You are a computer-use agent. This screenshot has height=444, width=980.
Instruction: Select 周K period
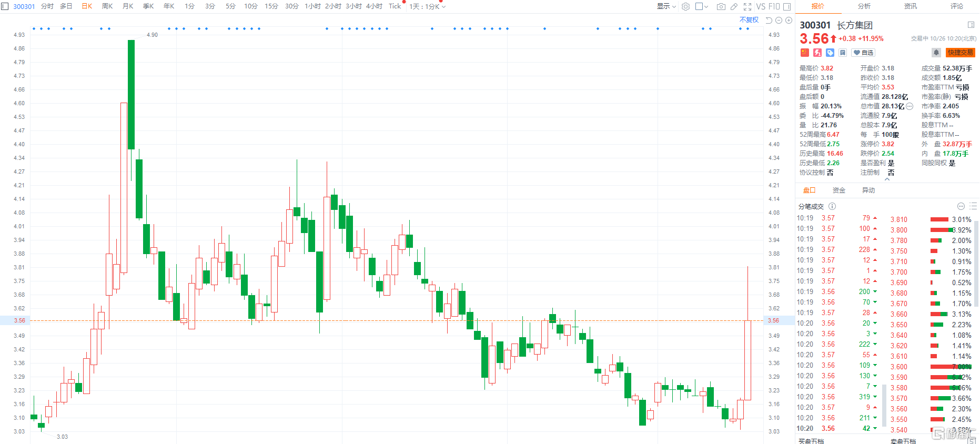point(107,6)
